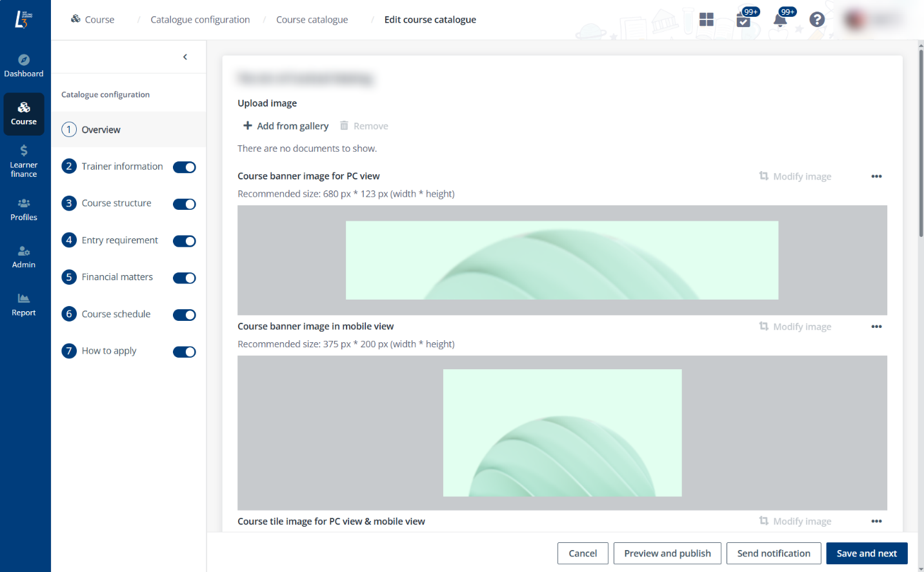Switch off the How to apply toggle
The height and width of the screenshot is (572, 924).
(185, 352)
